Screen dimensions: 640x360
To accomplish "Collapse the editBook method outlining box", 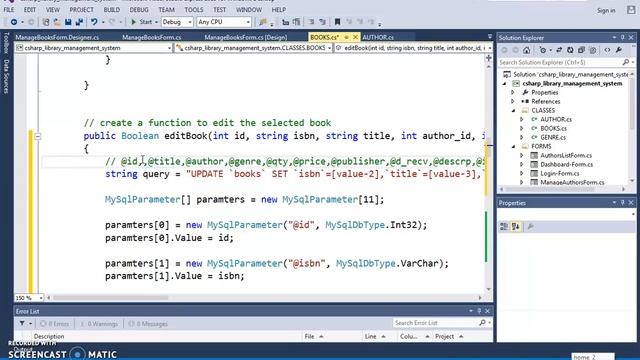I will [38, 136].
